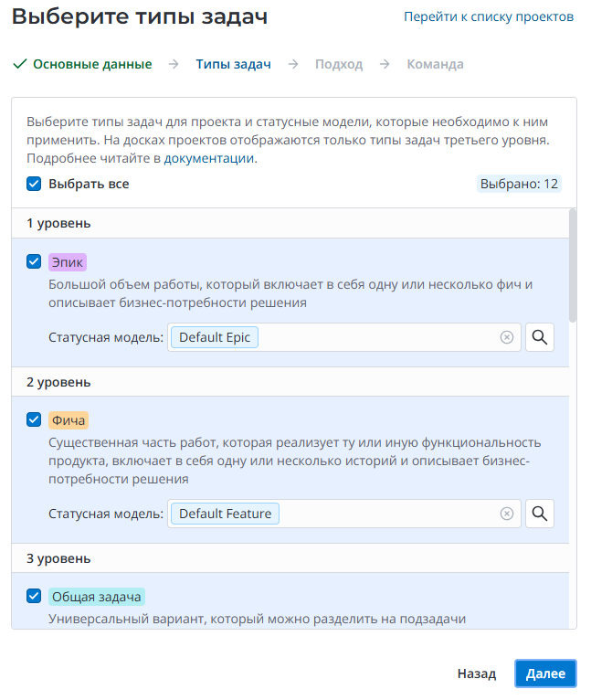Select the Типы задач step
This screenshot has height=700, width=591.
pyautogui.click(x=233, y=64)
